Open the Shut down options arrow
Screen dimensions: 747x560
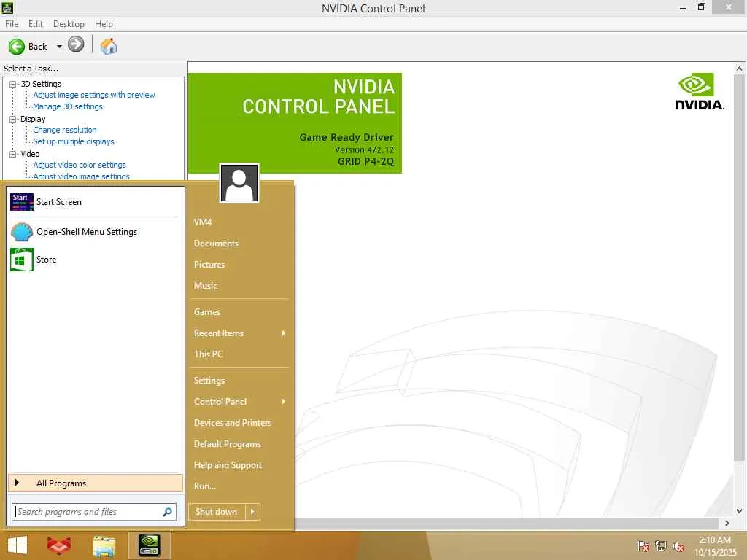(x=252, y=512)
